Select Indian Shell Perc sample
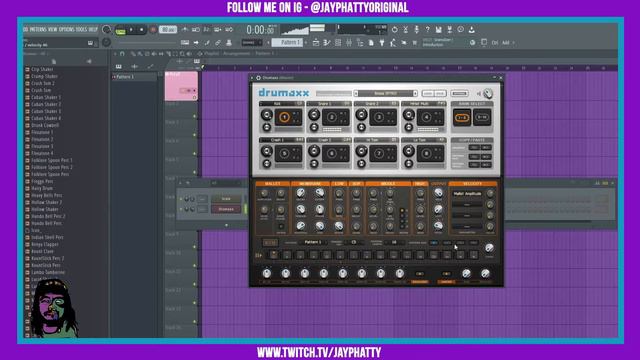 47,238
